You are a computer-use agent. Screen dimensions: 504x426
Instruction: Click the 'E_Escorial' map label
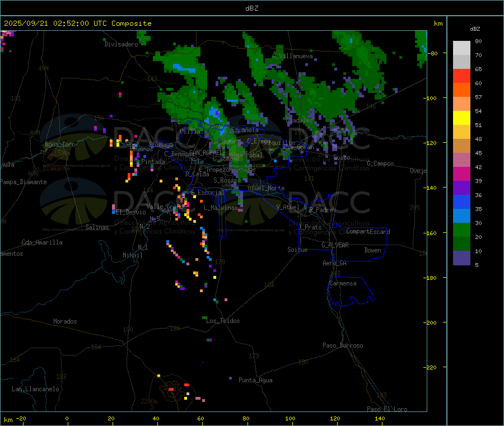click(207, 193)
